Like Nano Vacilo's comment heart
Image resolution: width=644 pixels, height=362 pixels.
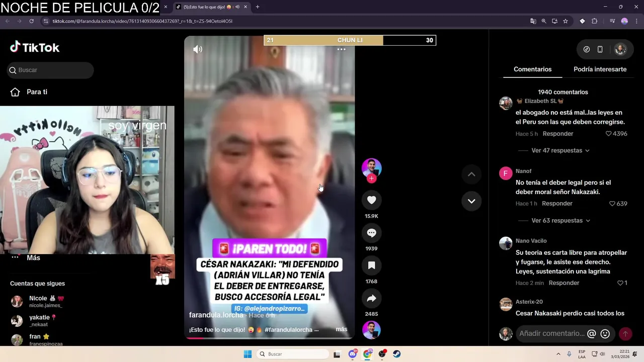pyautogui.click(x=620, y=283)
